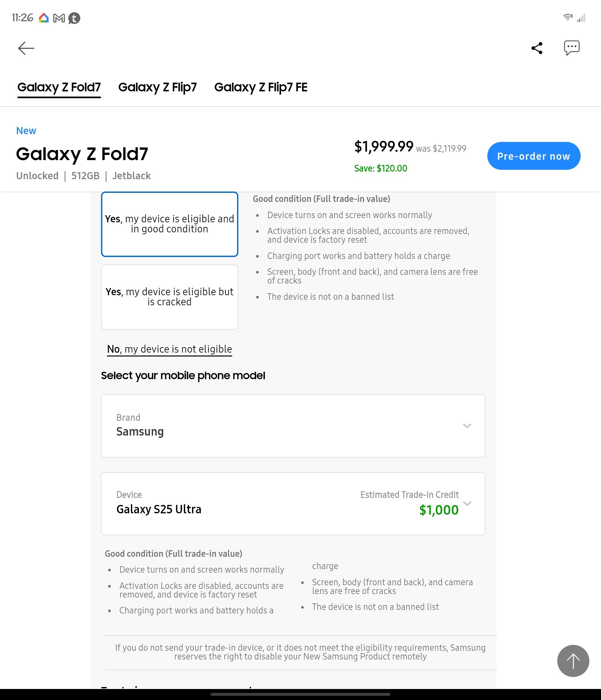Select 'Yes, eligible but is cracked' option
This screenshot has height=700, width=601.
click(x=169, y=297)
